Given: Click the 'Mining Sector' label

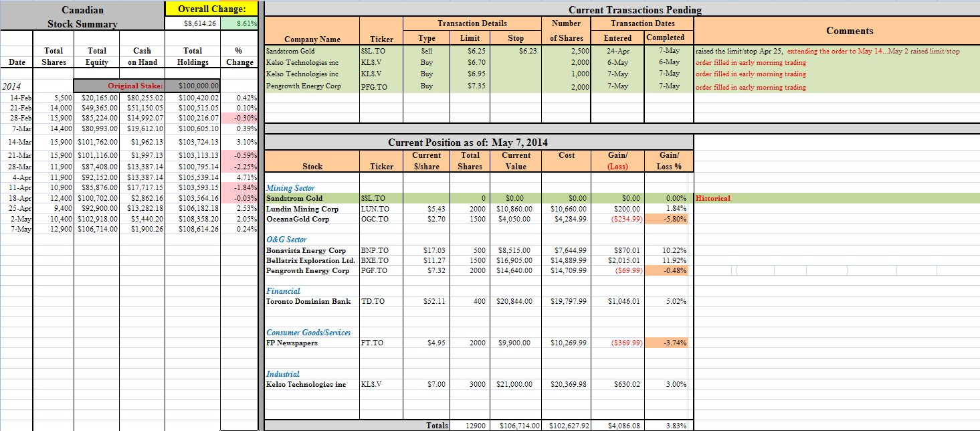Looking at the screenshot, I should tap(290, 188).
